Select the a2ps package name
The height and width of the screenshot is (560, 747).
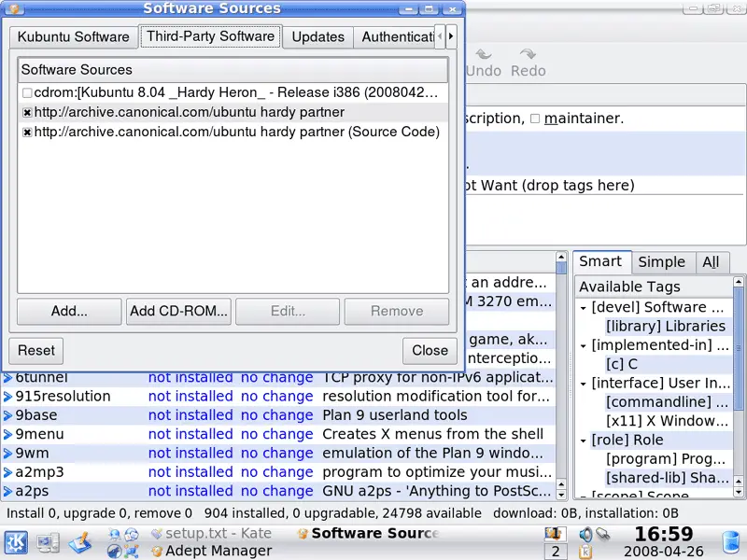tap(32, 491)
